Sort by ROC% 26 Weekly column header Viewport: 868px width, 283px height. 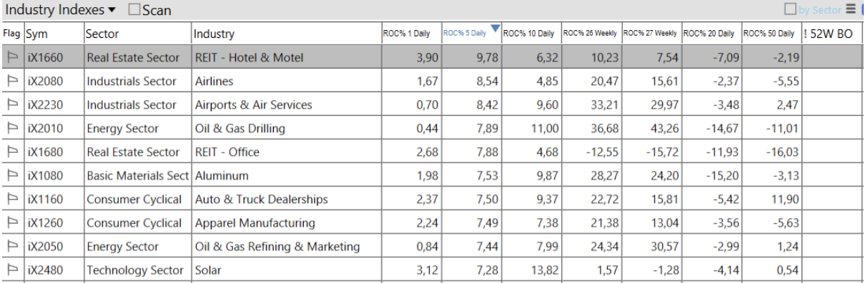(x=591, y=34)
